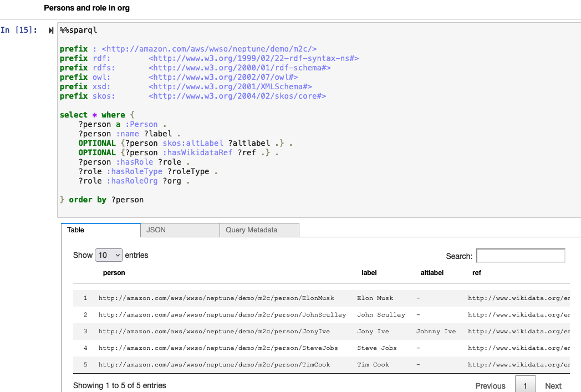Select page 1 in pagination
Screen dimensions: 581x392
tap(525, 383)
